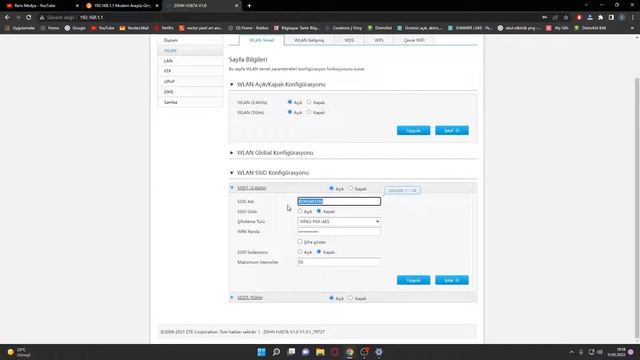640x360 pixels.
Task: Open the Google bookmark
Action: coord(75,28)
